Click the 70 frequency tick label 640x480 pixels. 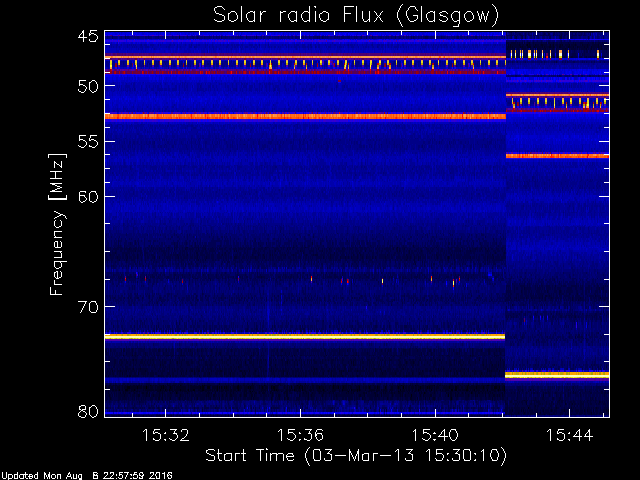(x=88, y=307)
